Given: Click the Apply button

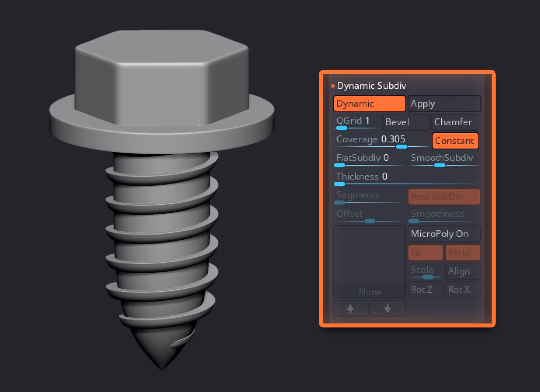Looking at the screenshot, I should click(444, 104).
